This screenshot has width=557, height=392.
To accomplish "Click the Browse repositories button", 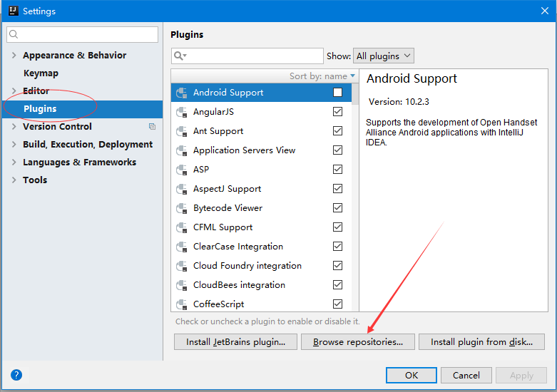I will [x=358, y=342].
